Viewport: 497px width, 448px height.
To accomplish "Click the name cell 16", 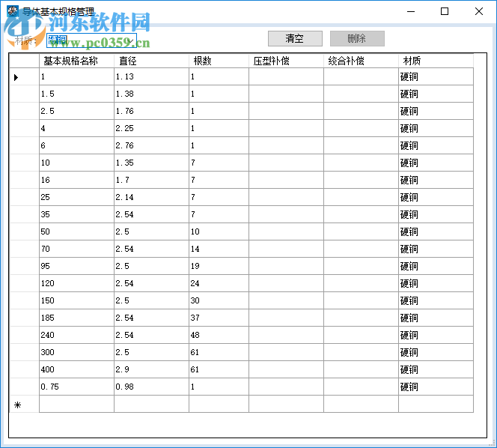I will click(x=76, y=180).
